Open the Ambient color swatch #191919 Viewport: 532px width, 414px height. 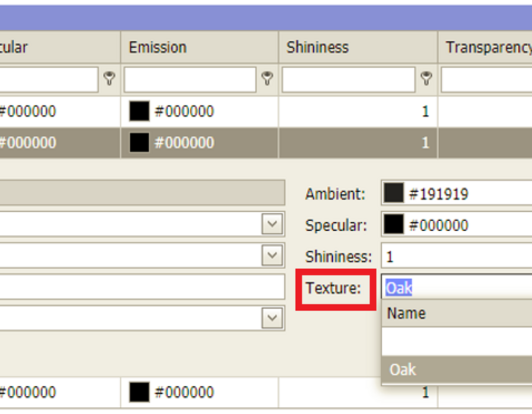point(394,193)
